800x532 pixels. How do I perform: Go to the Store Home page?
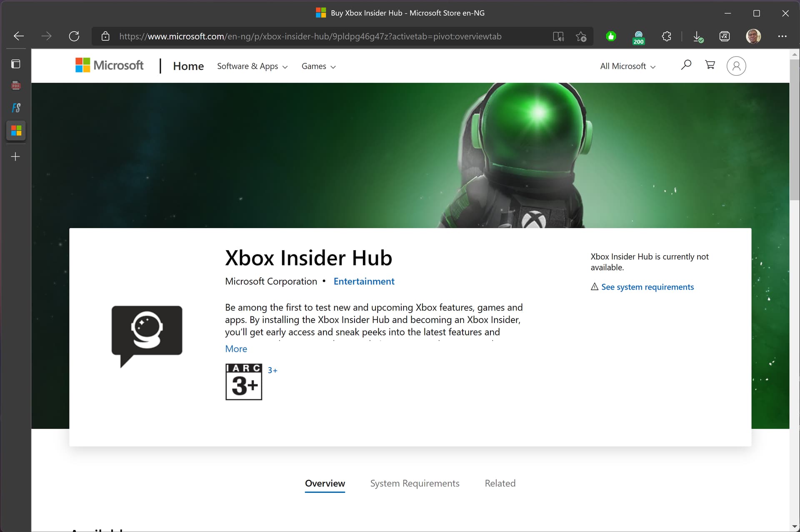click(x=188, y=66)
